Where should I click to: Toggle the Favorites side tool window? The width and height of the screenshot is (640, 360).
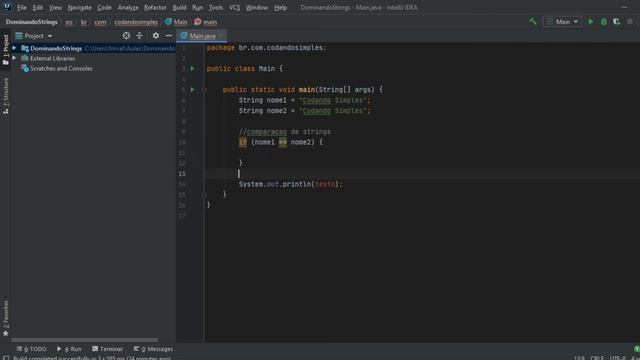click(5, 318)
